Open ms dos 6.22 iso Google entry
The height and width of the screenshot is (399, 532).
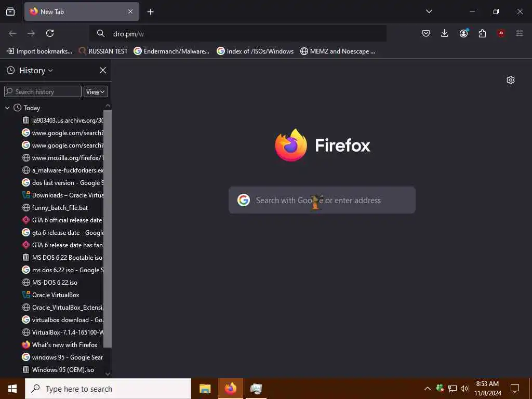[62, 270]
